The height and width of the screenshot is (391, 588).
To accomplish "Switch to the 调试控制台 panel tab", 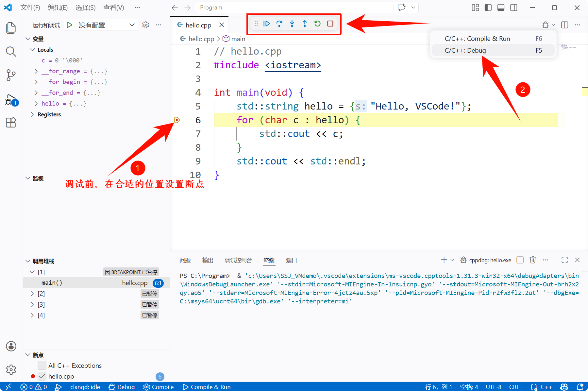I will tap(239, 260).
